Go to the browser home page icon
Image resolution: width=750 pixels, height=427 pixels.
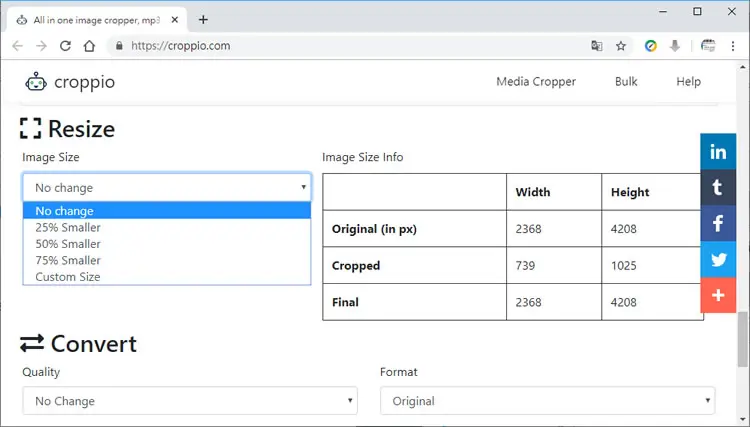(x=89, y=46)
